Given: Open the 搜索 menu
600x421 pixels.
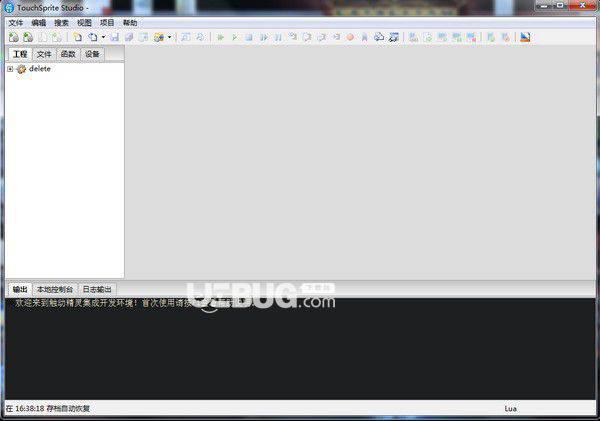Looking at the screenshot, I should tap(61, 23).
